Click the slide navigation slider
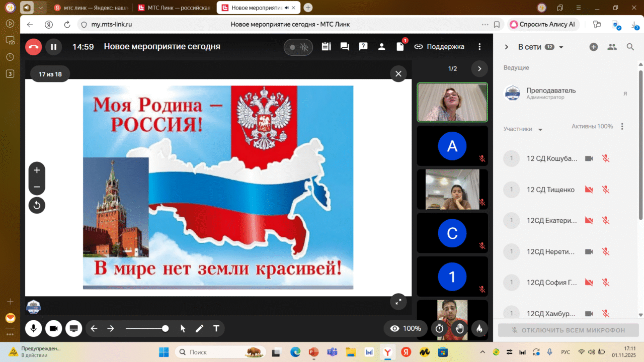The image size is (644, 362). coord(147,328)
